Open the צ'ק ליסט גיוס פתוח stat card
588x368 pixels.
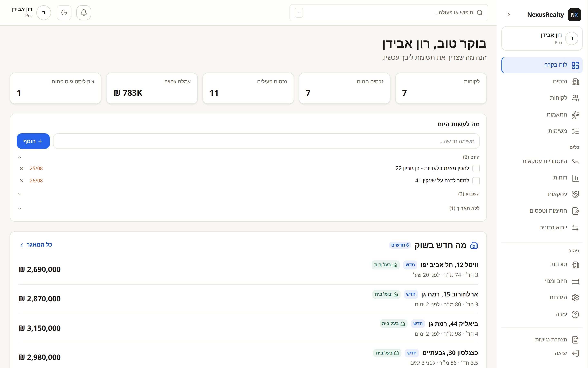(55, 88)
